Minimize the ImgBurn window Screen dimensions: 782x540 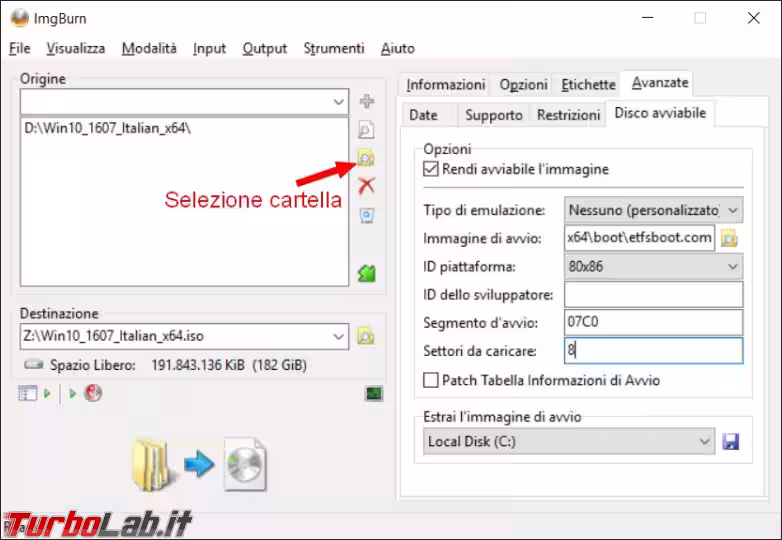647,18
